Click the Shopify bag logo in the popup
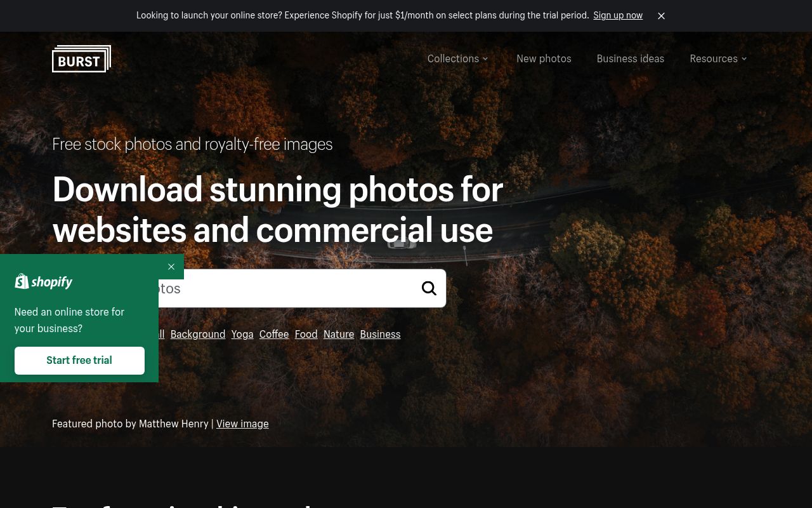The image size is (812, 508). pos(22,281)
